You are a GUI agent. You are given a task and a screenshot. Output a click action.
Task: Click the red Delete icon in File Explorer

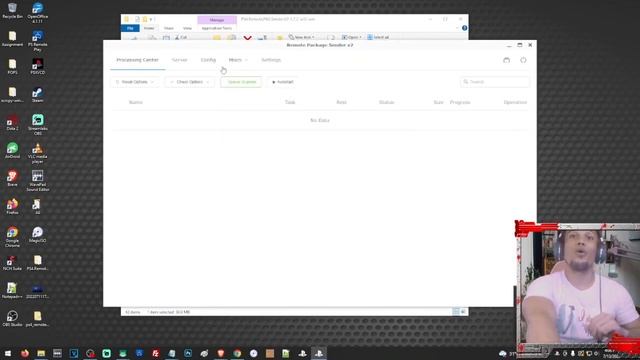pos(247,38)
